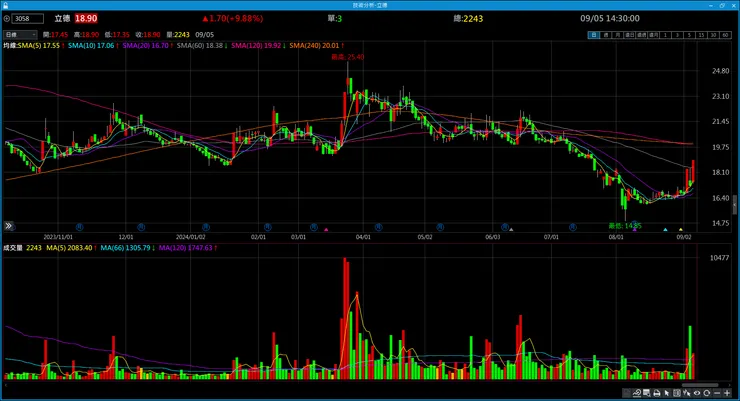Click the crosshair pointer tool icon
Image resolution: width=740 pixels, height=401 pixels.
click(x=687, y=393)
